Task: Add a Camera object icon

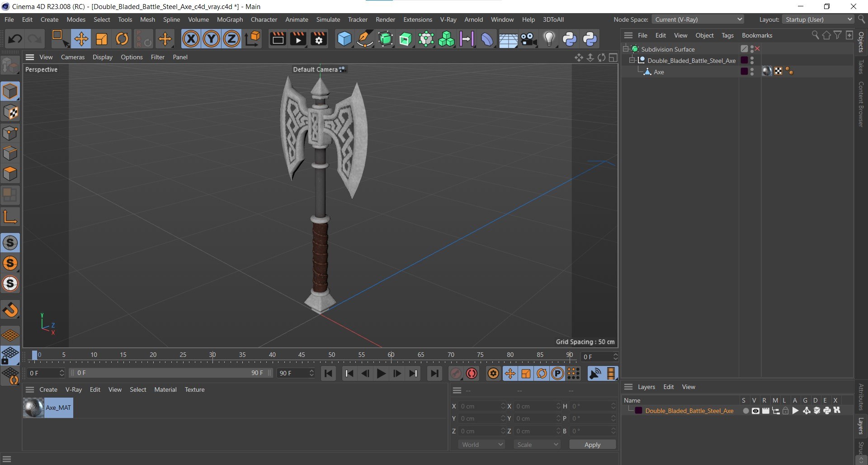Action: (x=528, y=39)
